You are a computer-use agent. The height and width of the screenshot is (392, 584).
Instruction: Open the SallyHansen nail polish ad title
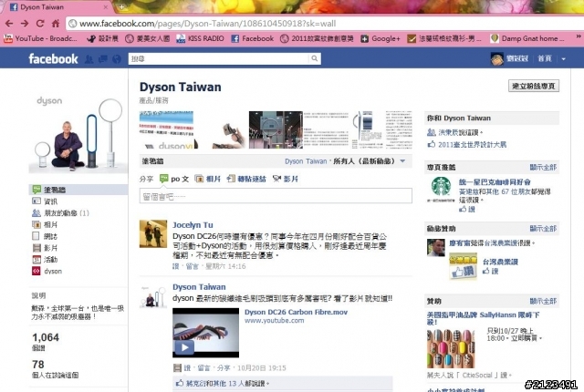(x=483, y=318)
